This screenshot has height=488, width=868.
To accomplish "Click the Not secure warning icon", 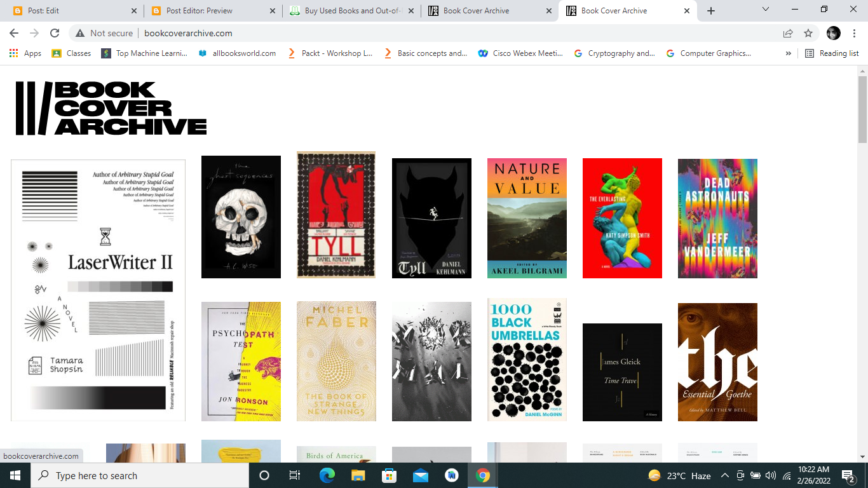I will click(x=80, y=33).
